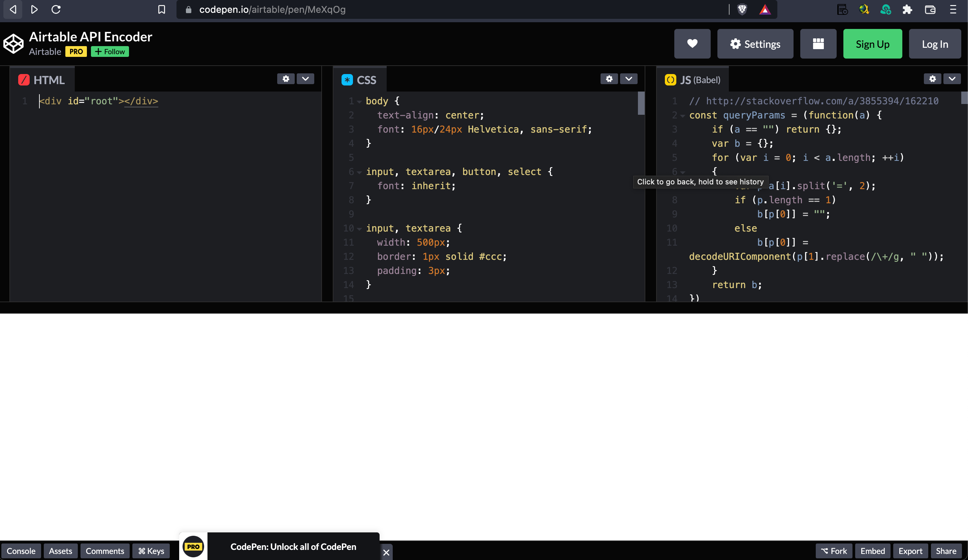
Task: Open the Share option
Action: click(946, 551)
